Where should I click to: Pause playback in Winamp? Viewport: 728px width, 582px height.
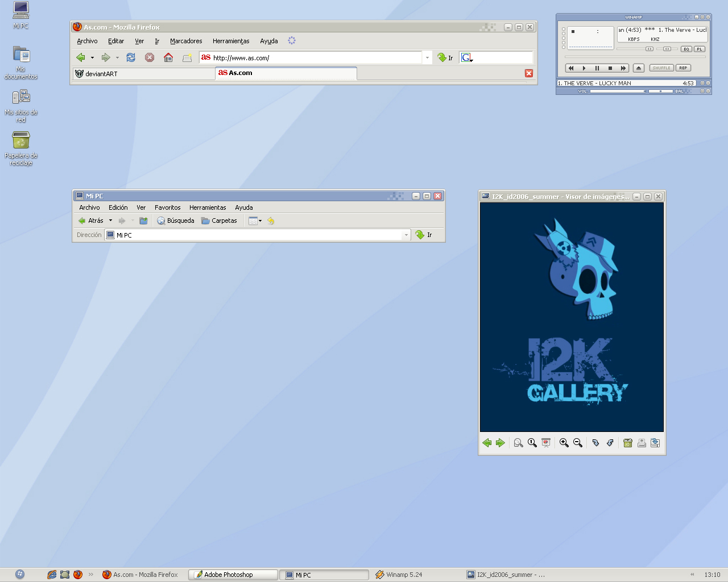click(597, 68)
